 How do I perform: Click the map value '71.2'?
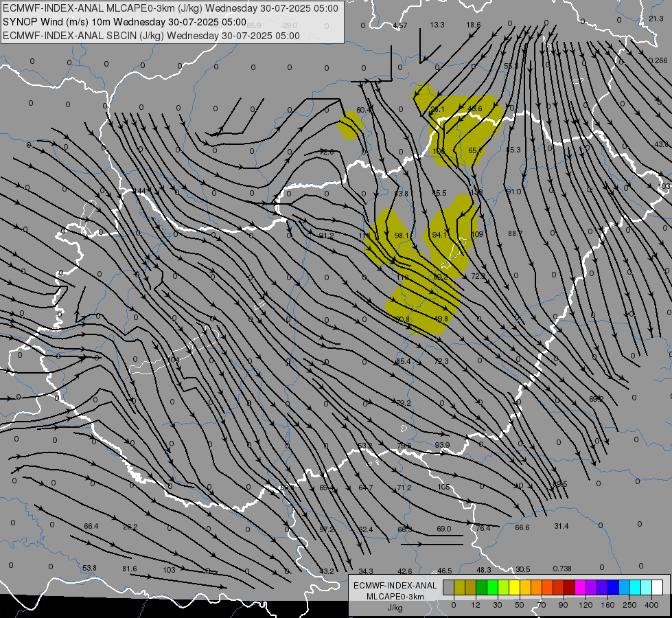[404, 488]
